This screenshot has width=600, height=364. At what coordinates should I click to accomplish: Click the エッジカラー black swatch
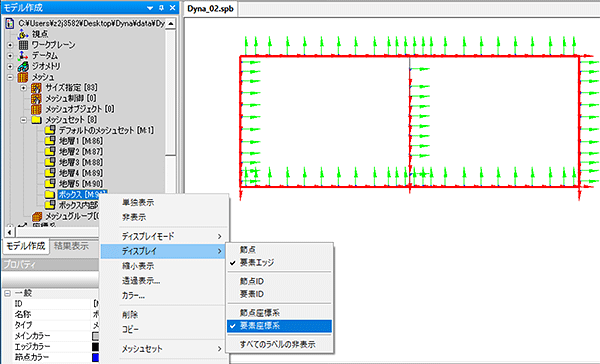coord(96,347)
